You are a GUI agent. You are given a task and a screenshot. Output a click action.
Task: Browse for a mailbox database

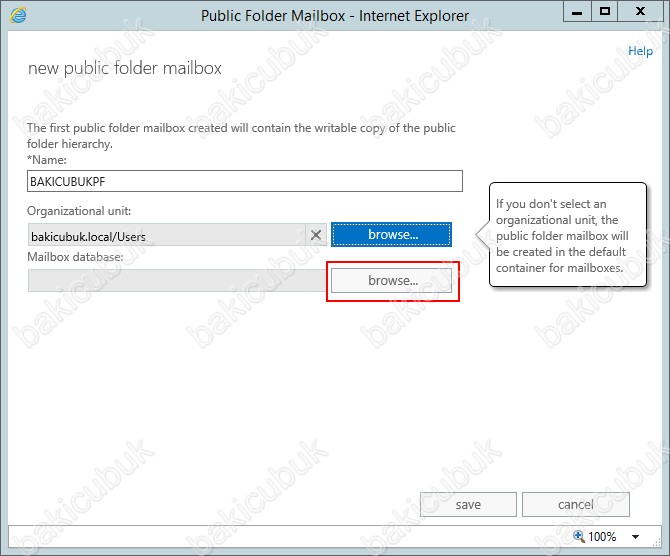coord(392,281)
